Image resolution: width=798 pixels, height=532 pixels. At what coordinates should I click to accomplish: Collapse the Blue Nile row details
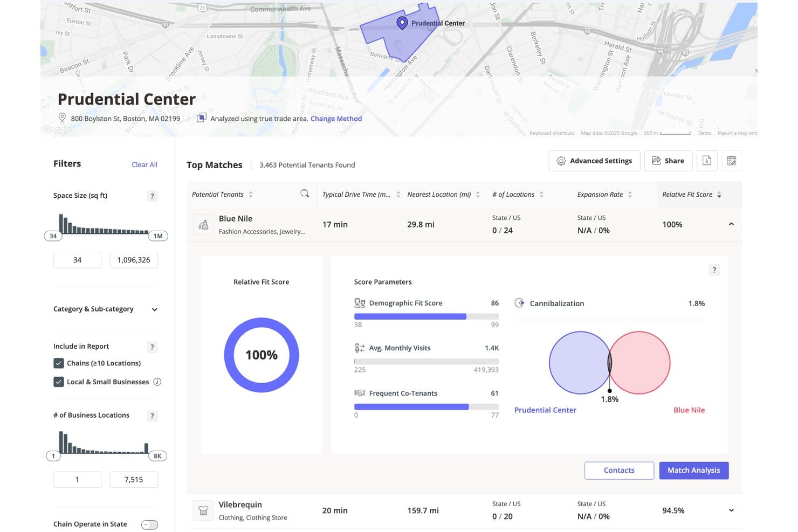tap(731, 224)
